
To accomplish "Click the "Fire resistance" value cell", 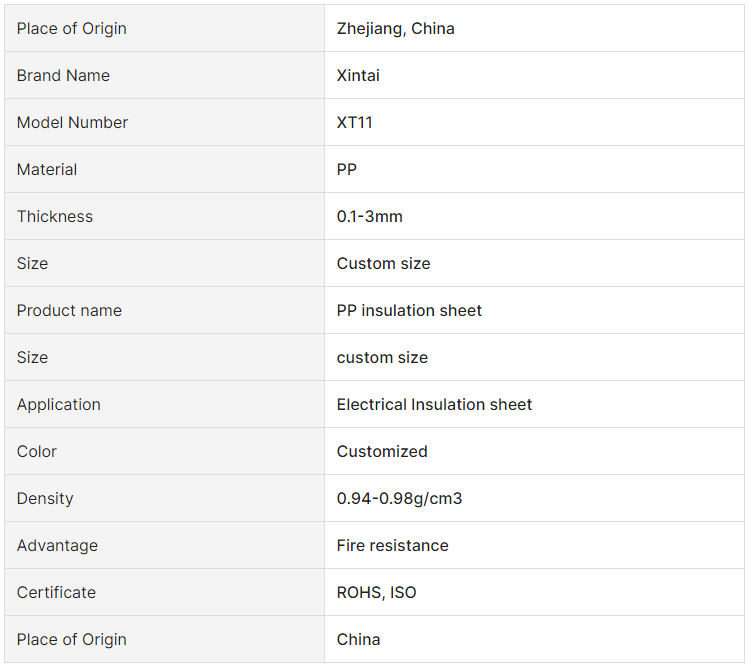I will (392, 545).
